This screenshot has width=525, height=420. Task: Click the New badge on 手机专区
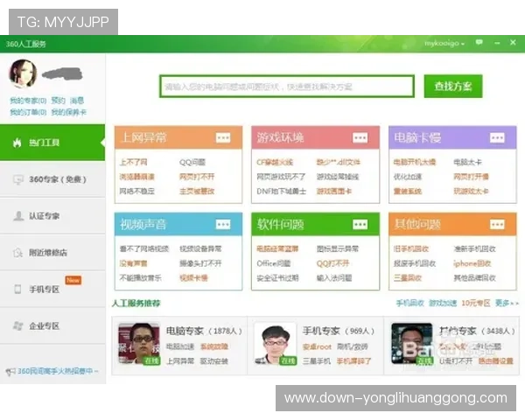[x=73, y=280]
